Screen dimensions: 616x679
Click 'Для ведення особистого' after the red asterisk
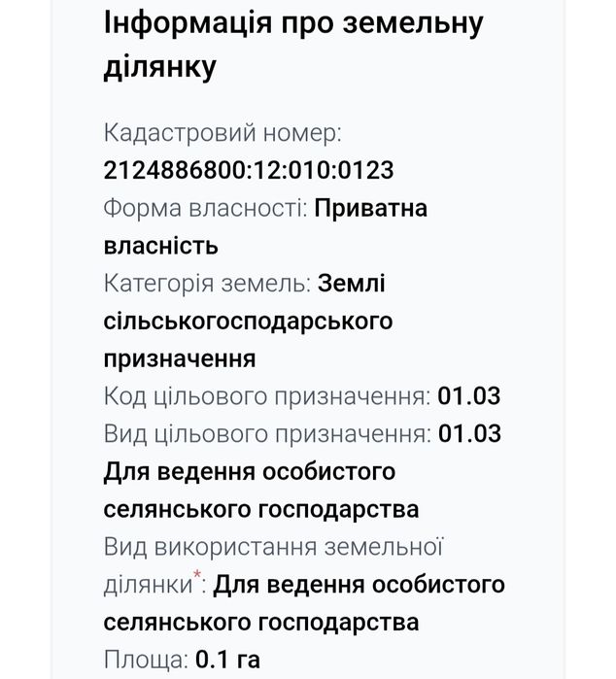coord(359,585)
